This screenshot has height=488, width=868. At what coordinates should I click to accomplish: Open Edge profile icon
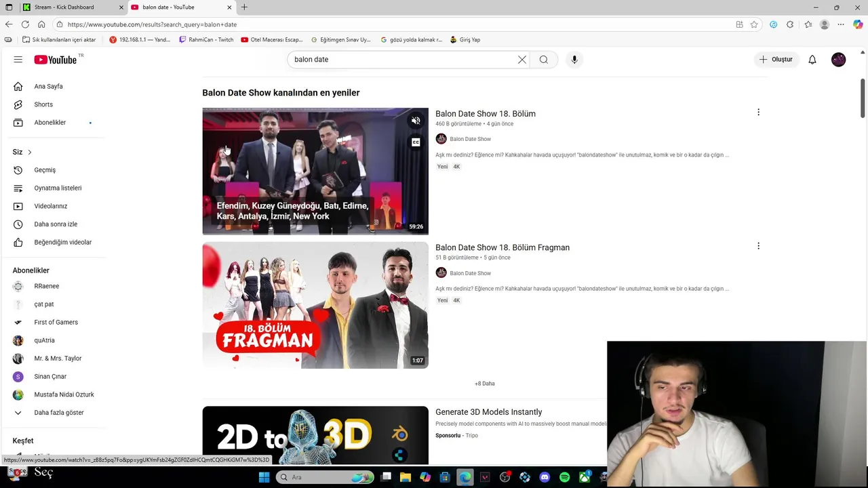tap(825, 24)
